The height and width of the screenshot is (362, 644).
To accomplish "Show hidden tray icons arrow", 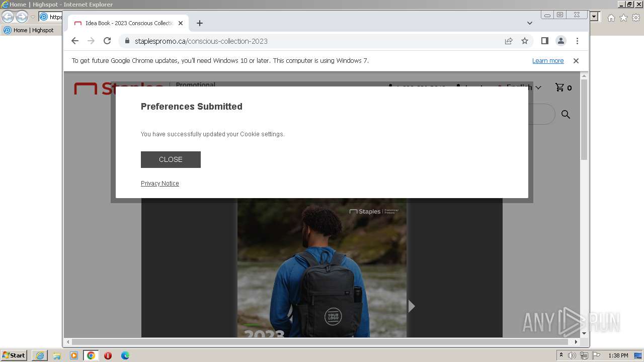I will pyautogui.click(x=561, y=355).
